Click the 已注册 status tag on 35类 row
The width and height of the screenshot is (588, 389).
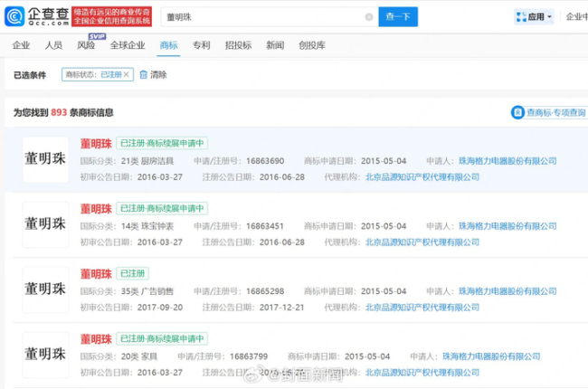[x=132, y=273]
